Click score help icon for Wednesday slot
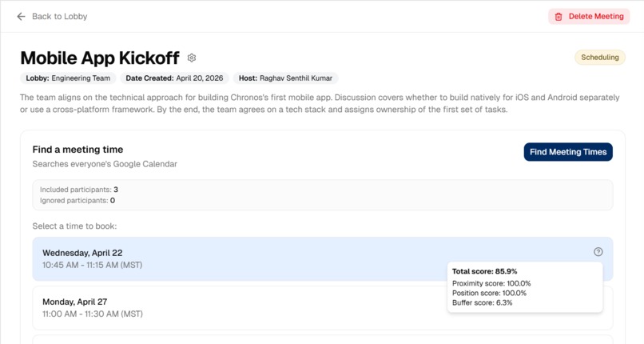This screenshot has width=644, height=344. [x=598, y=252]
